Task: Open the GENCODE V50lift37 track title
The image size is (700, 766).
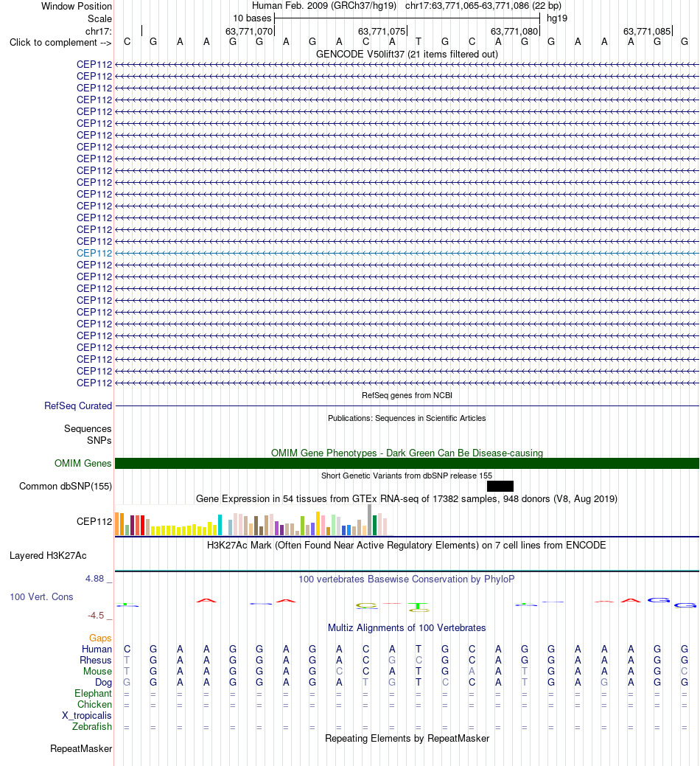Action: click(407, 55)
